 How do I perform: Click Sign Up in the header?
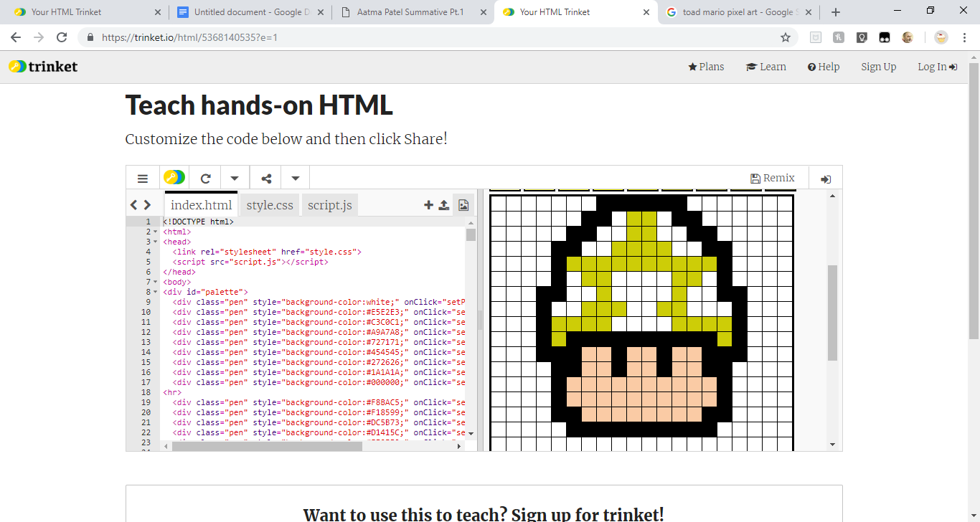879,67
